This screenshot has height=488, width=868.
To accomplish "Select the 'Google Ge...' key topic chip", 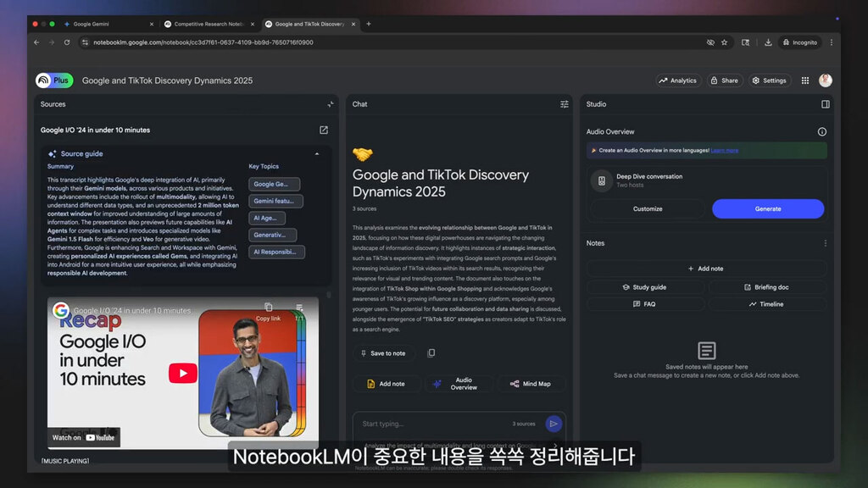I will [274, 184].
